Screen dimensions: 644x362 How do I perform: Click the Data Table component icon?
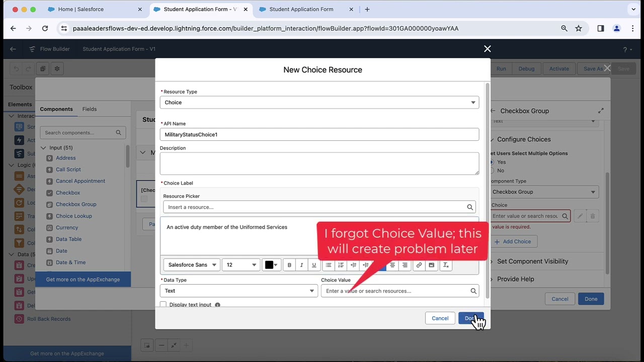pyautogui.click(x=49, y=239)
